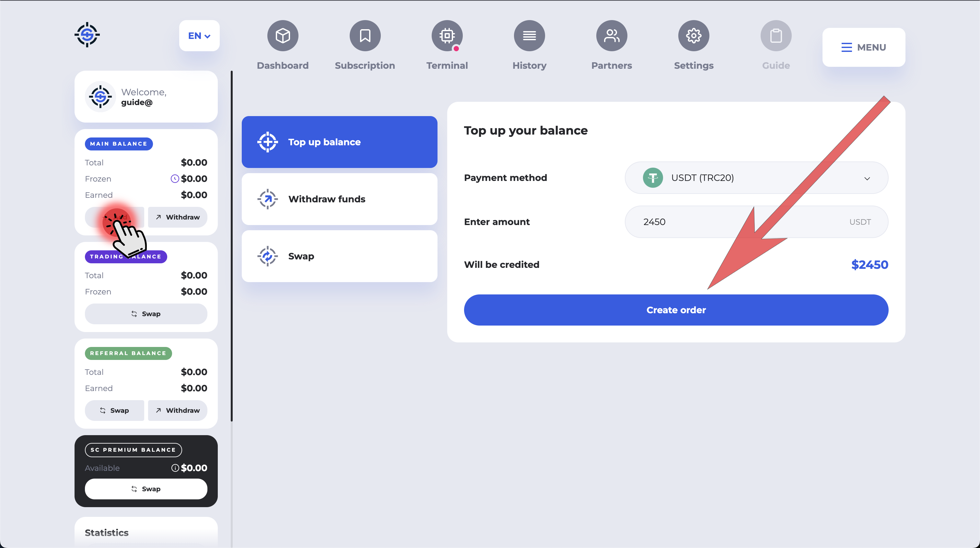Viewport: 980px width, 548px height.
Task: Click the SC Premium info icon
Action: tap(175, 468)
